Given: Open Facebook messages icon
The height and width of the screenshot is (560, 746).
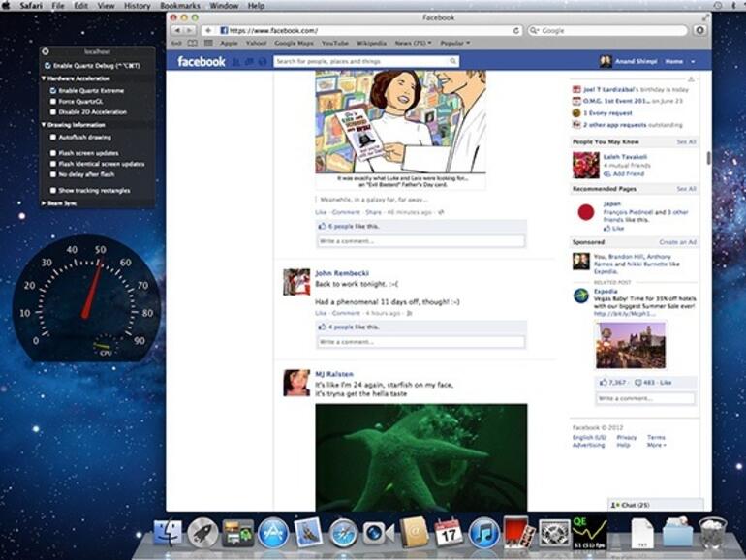Looking at the screenshot, I should pyautogui.click(x=249, y=62).
